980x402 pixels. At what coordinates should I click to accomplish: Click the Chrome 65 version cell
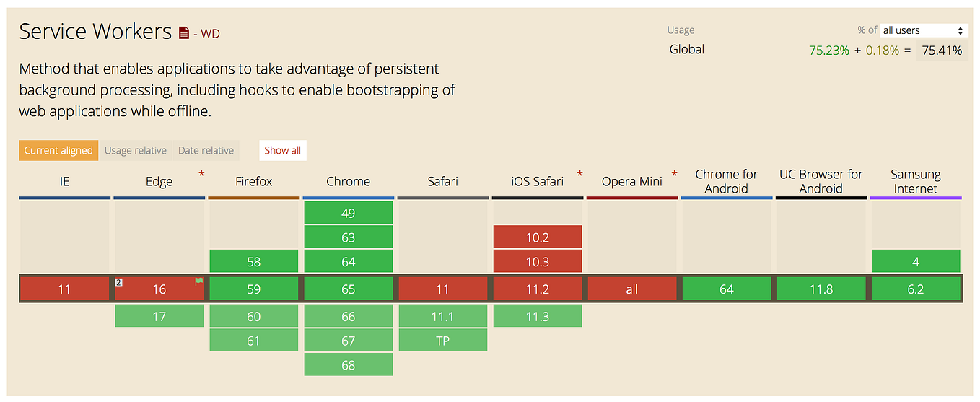[348, 289]
